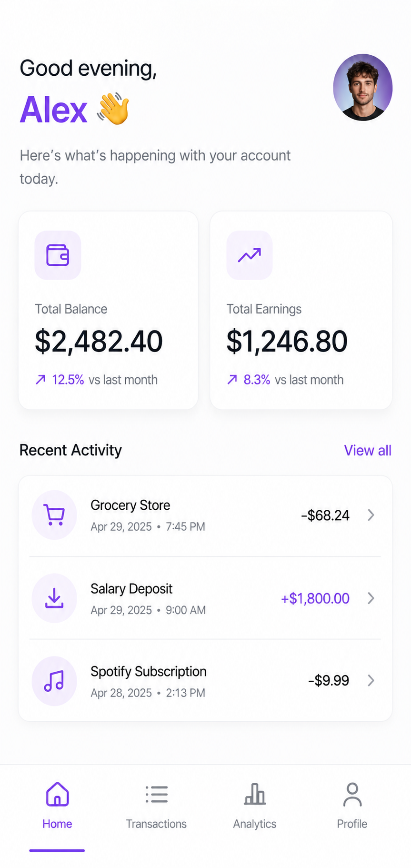Tap the waving hand emoji
The width and height of the screenshot is (411, 868).
(113, 109)
